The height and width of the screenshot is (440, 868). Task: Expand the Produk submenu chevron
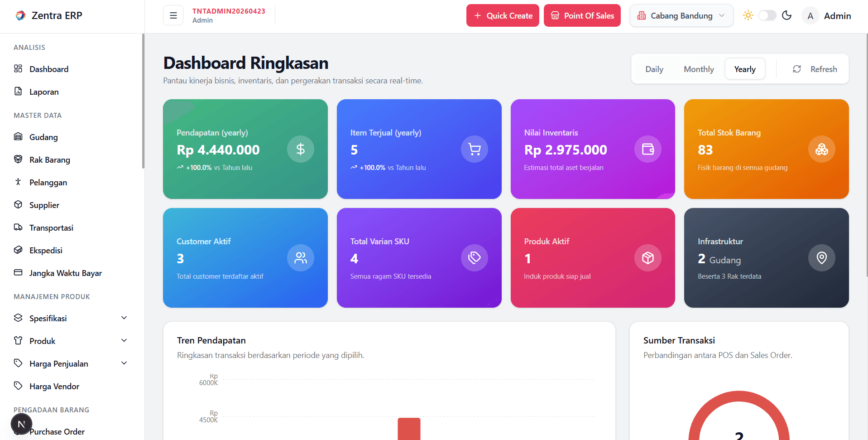point(124,340)
